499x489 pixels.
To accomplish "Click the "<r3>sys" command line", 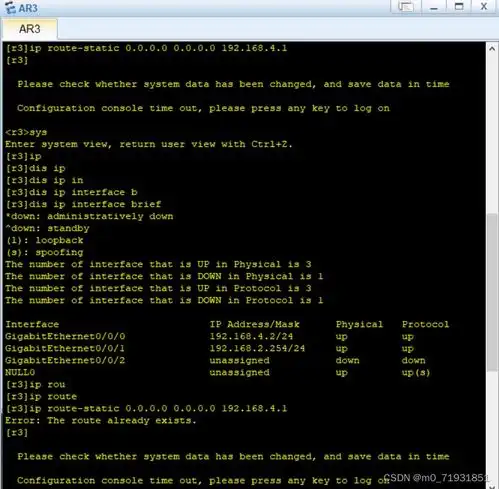I will [26, 132].
